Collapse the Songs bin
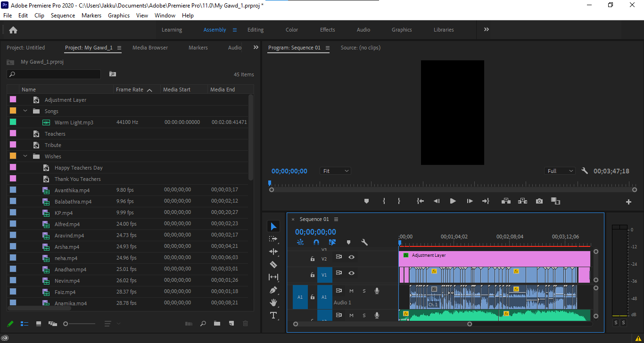This screenshot has width=644, height=343. [25, 111]
